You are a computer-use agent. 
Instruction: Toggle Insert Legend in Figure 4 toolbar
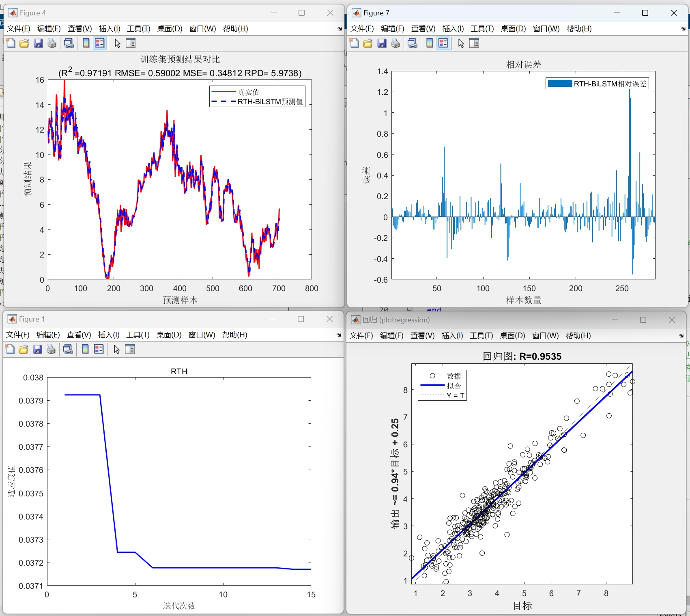point(100,43)
